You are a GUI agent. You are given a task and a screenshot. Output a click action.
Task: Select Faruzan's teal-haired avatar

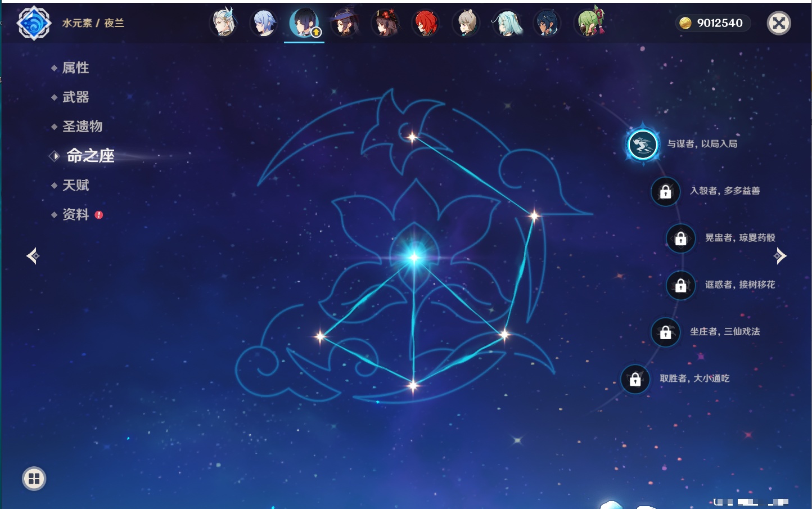pyautogui.click(x=507, y=23)
